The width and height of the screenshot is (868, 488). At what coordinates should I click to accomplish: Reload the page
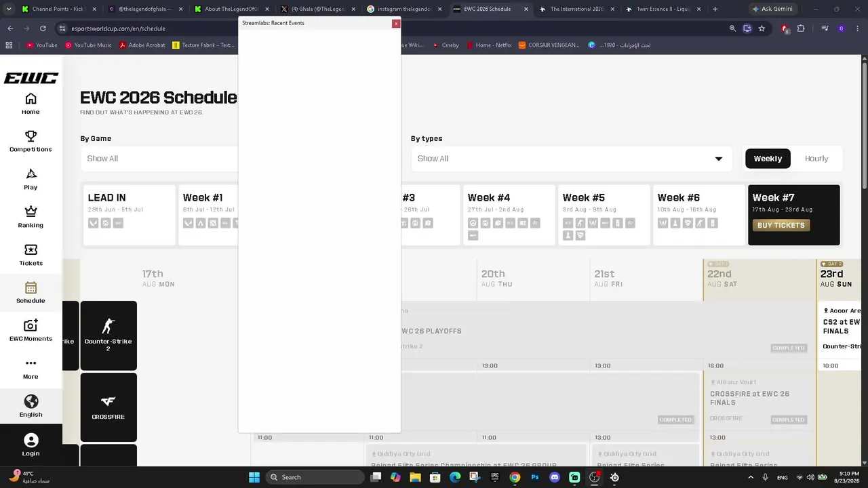tap(43, 28)
